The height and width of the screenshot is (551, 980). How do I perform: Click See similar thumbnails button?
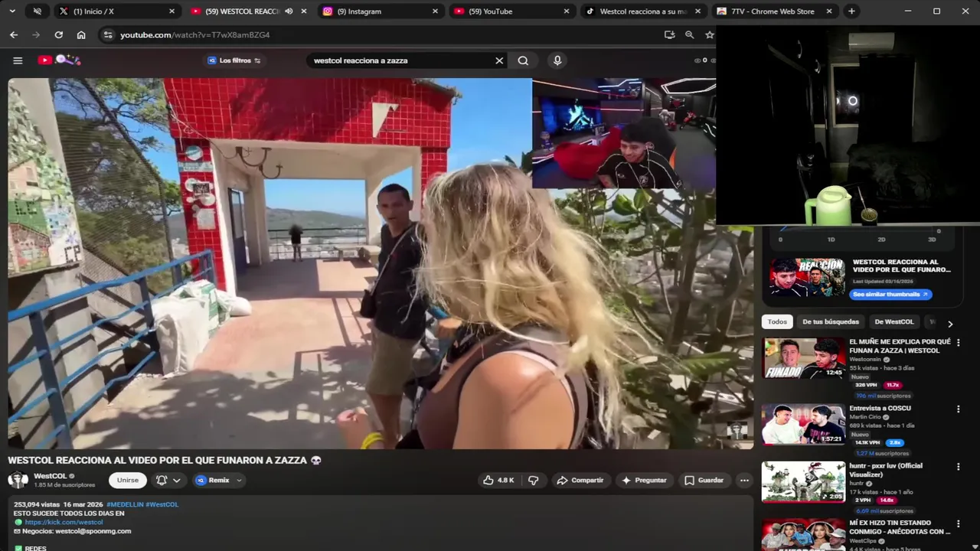coord(890,295)
